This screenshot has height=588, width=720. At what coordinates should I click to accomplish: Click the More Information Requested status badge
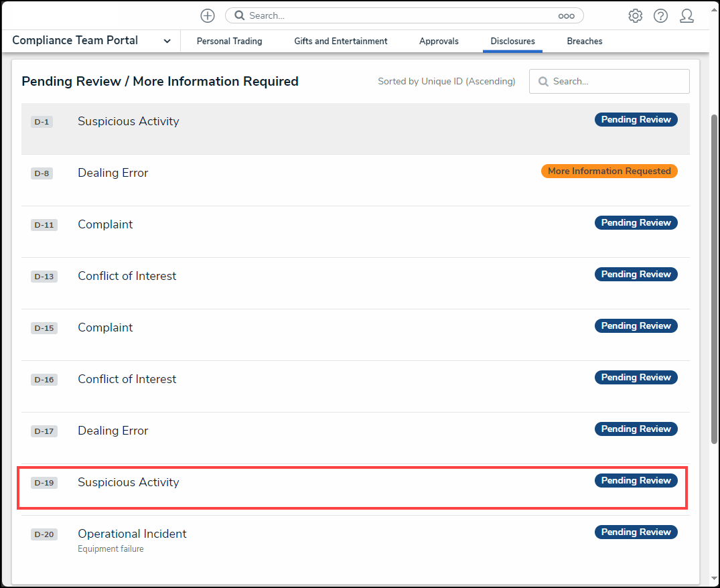(609, 171)
